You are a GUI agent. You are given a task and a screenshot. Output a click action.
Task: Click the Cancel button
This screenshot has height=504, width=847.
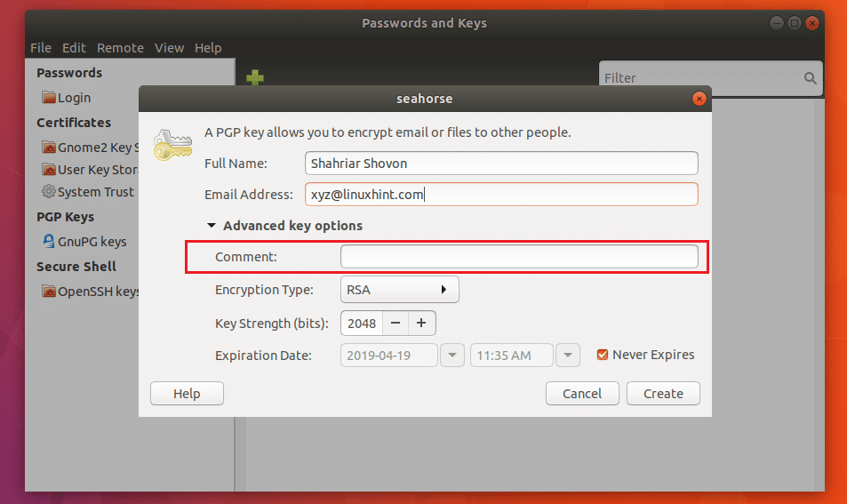(x=582, y=393)
